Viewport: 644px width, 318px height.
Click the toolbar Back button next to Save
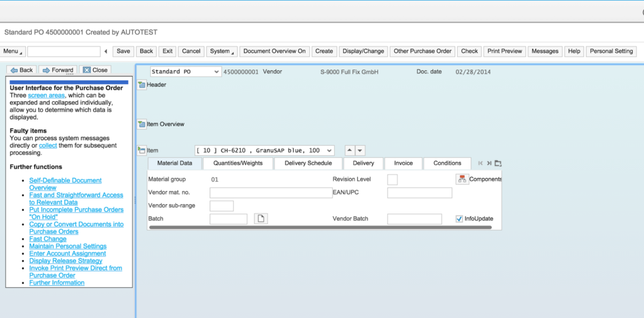coord(146,52)
